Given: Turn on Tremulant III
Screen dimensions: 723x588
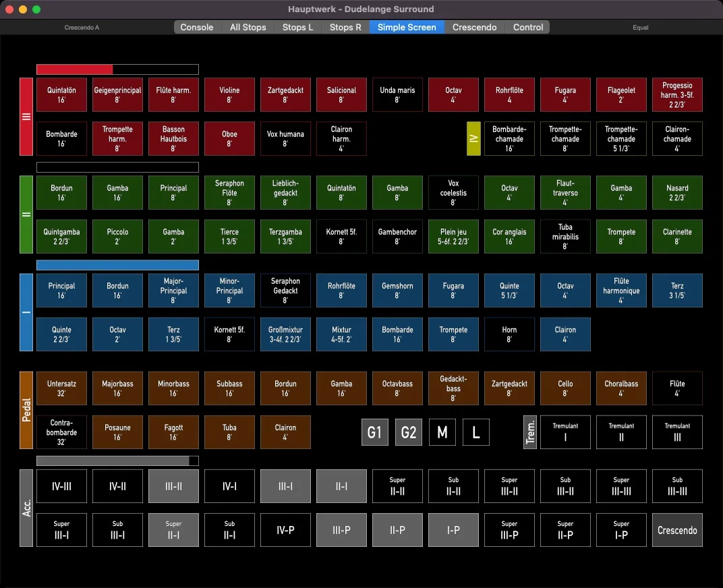Looking at the screenshot, I should (x=677, y=432).
